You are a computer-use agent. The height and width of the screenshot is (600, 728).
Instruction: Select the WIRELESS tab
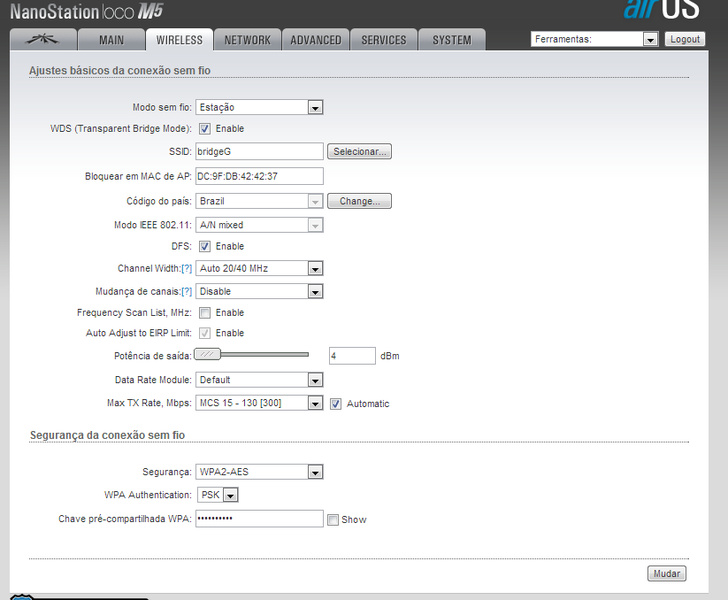(179, 39)
